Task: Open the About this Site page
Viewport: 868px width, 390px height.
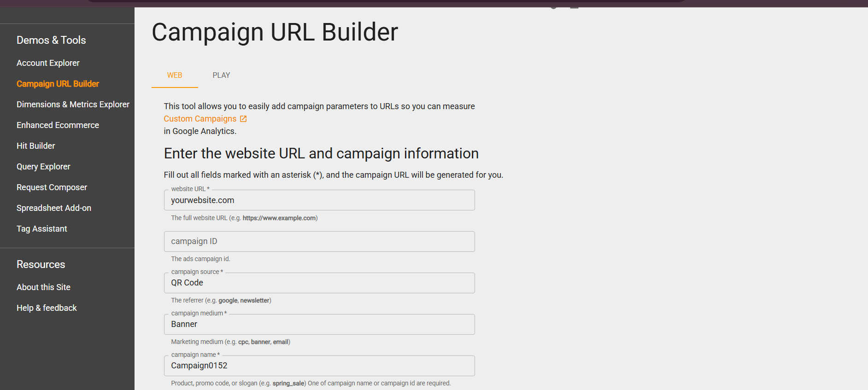Action: (x=43, y=287)
